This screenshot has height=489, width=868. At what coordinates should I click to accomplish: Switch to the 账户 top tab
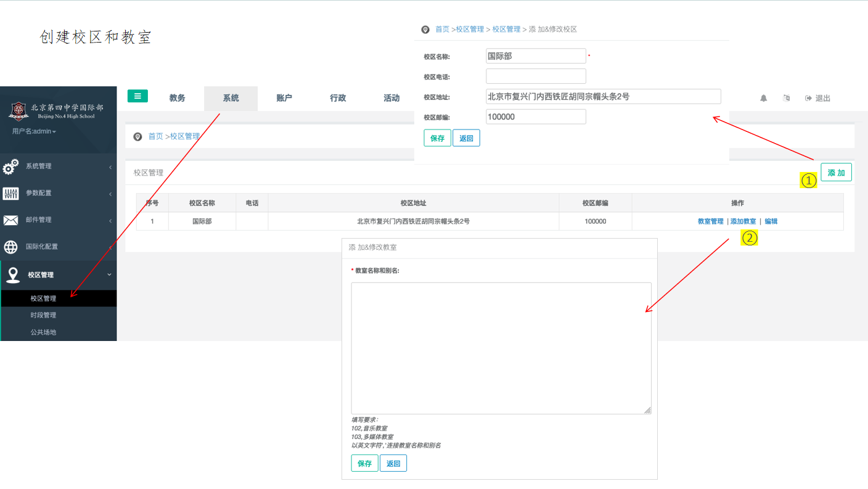tap(284, 98)
